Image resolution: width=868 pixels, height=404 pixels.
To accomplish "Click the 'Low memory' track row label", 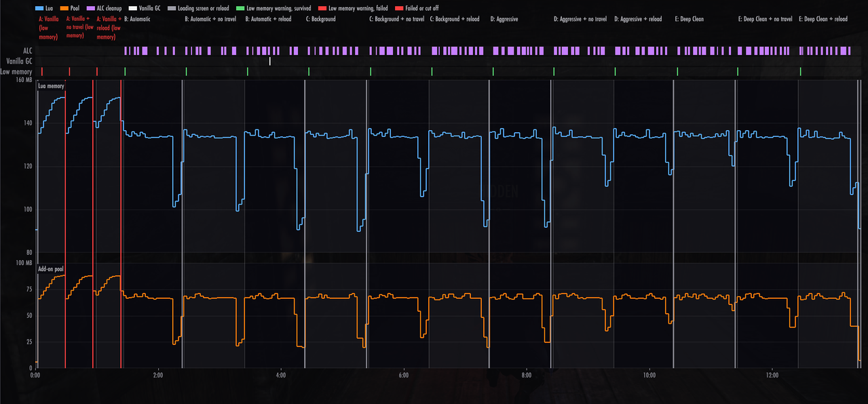I will [16, 72].
